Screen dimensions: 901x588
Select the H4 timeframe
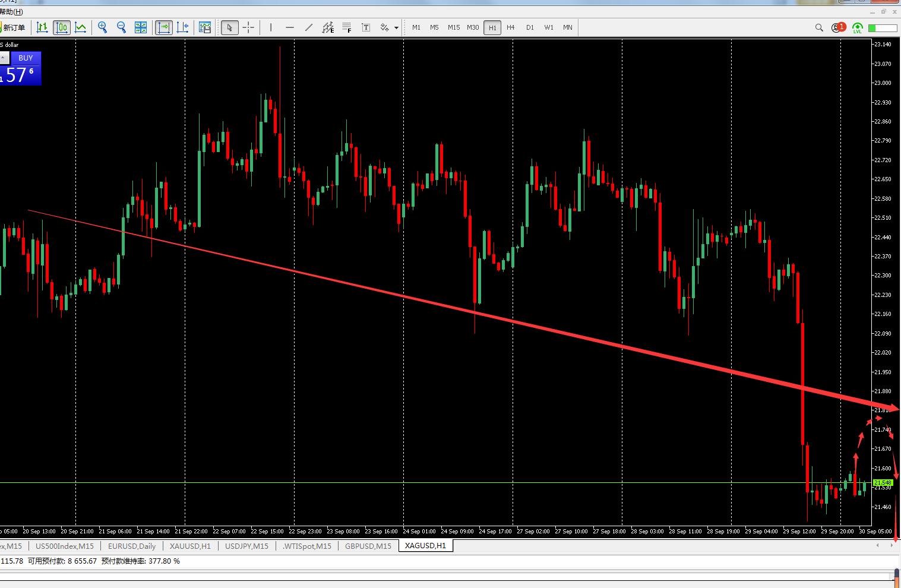pyautogui.click(x=511, y=27)
